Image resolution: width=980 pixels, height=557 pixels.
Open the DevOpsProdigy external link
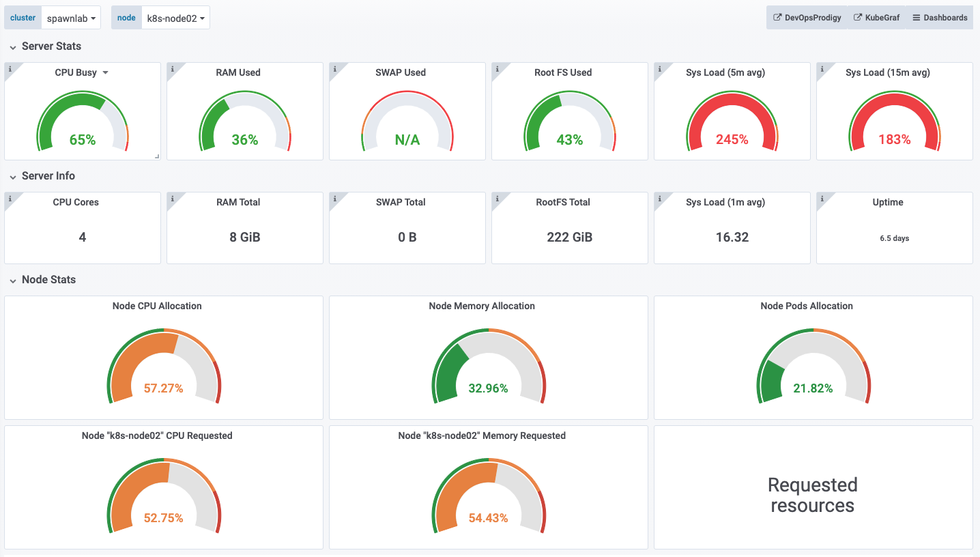pyautogui.click(x=807, y=18)
